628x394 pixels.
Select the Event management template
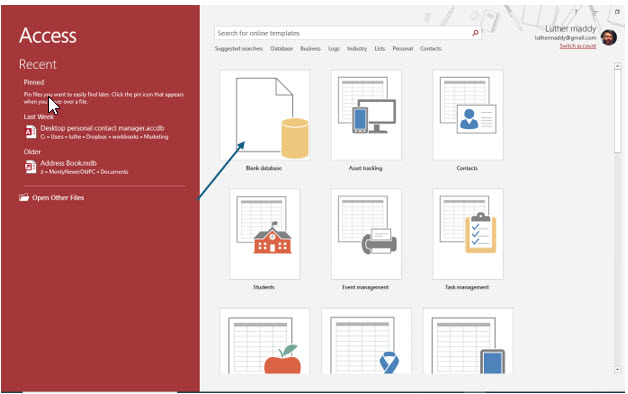click(366, 234)
